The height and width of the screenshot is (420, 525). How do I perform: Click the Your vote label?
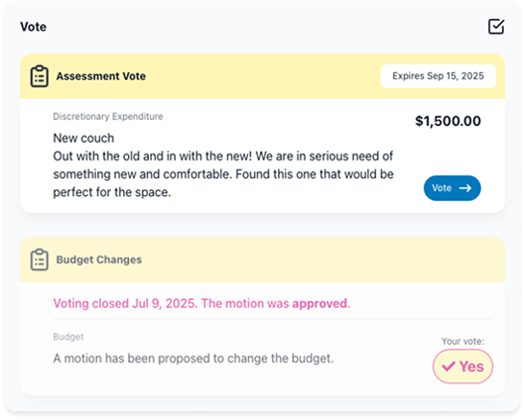click(x=462, y=341)
